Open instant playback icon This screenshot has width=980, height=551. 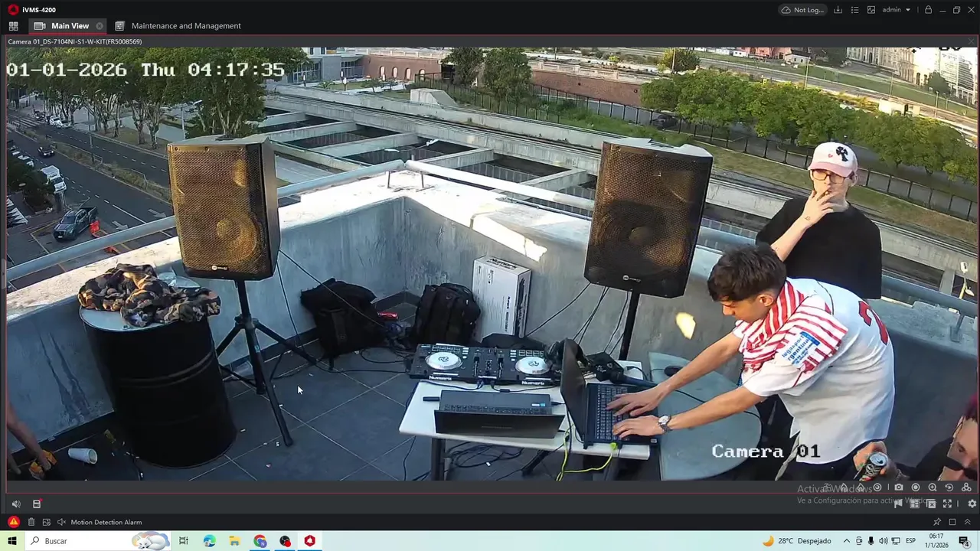(x=949, y=487)
